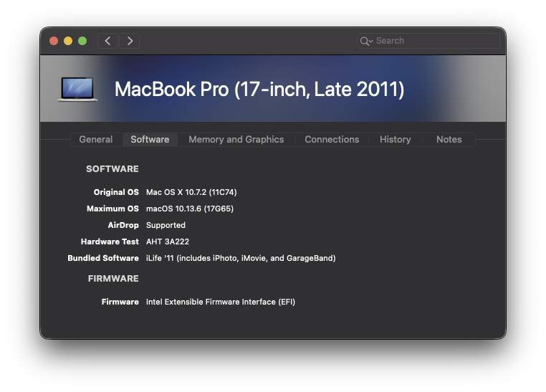546x392 pixels.
Task: Click the "Maximum OS" label
Action: 112,209
